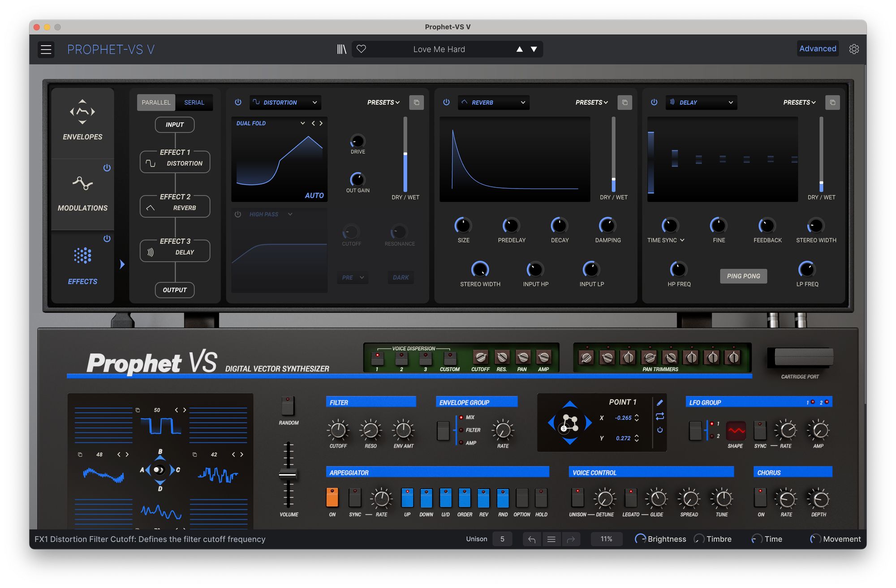Open the Dual Fold distortion type dropdown
The width and height of the screenshot is (896, 588).
coord(302,123)
